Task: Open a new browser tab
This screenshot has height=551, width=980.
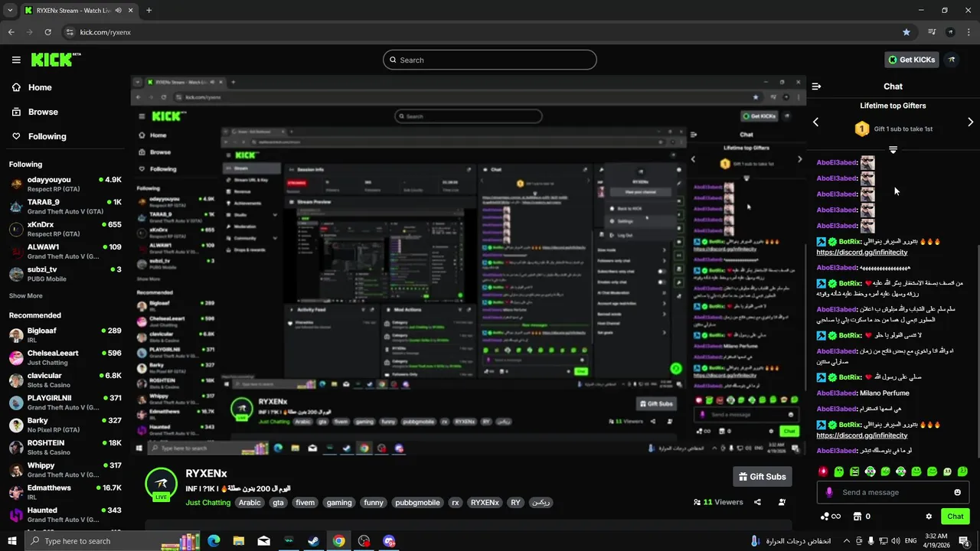Action: pos(149,11)
